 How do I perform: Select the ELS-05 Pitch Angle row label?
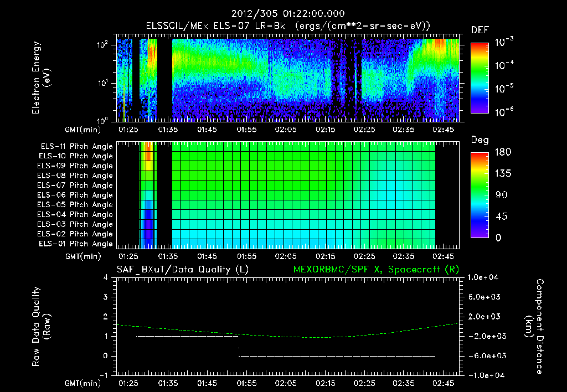point(75,205)
